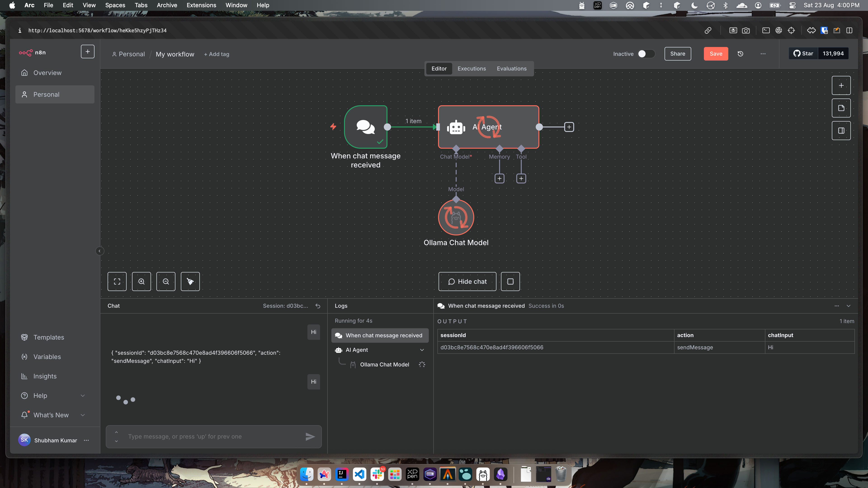
Task: Reset chat session with the undo icon
Action: pyautogui.click(x=317, y=306)
